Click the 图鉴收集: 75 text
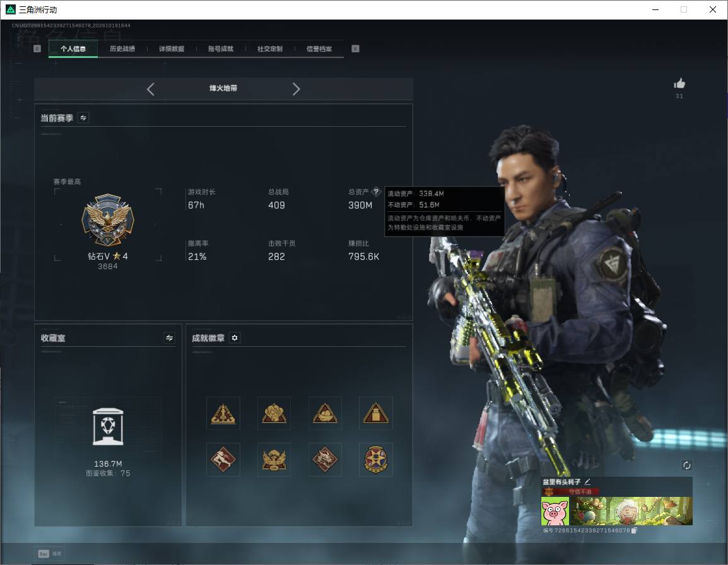 108,474
